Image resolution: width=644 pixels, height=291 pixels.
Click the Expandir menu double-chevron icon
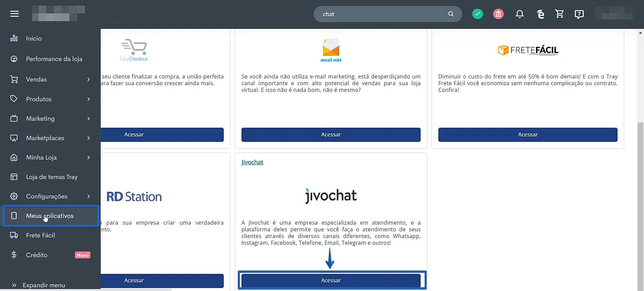tap(14, 285)
